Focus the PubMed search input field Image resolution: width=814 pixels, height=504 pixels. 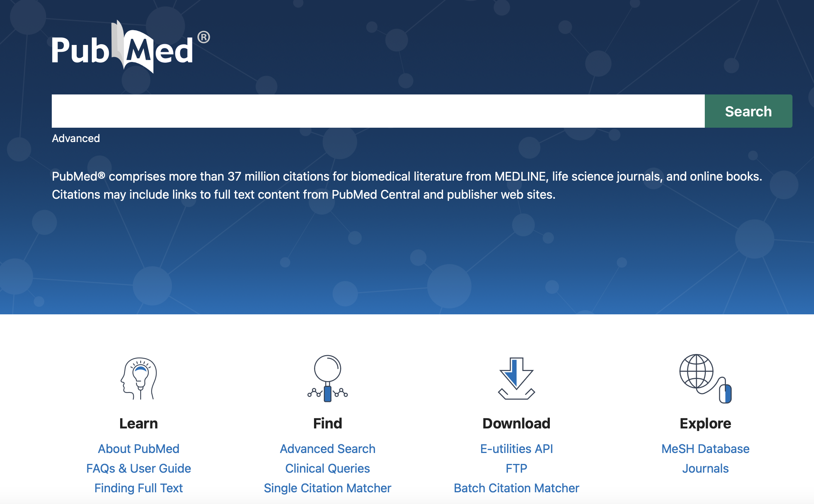point(378,111)
